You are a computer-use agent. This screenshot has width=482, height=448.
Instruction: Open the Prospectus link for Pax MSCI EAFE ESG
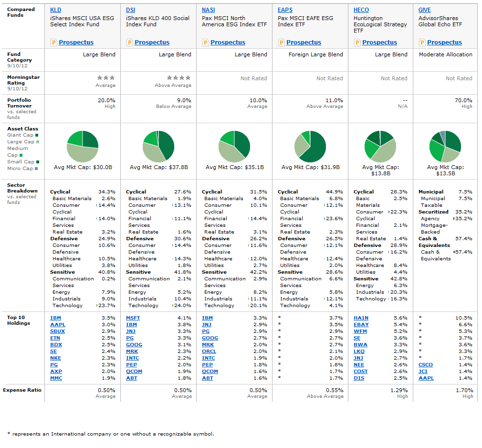(304, 43)
